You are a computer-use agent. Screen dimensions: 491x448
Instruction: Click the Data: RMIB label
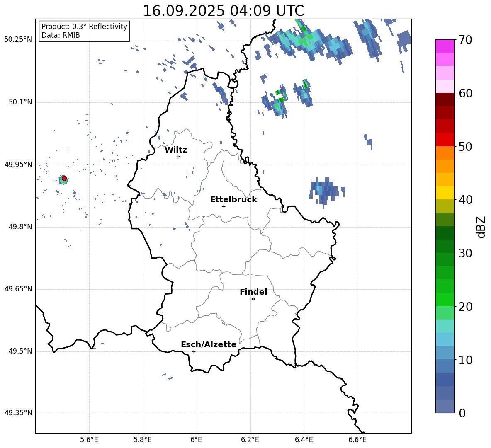(61, 35)
